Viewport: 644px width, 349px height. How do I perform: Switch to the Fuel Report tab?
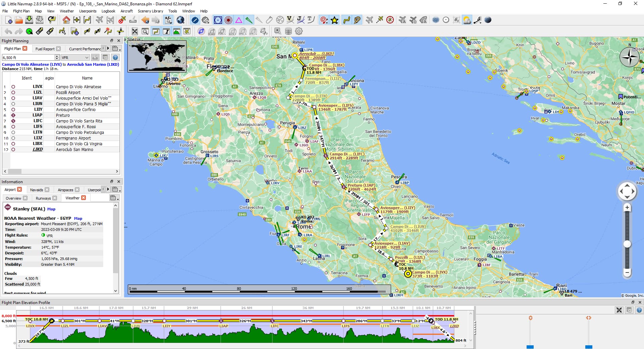pos(45,49)
